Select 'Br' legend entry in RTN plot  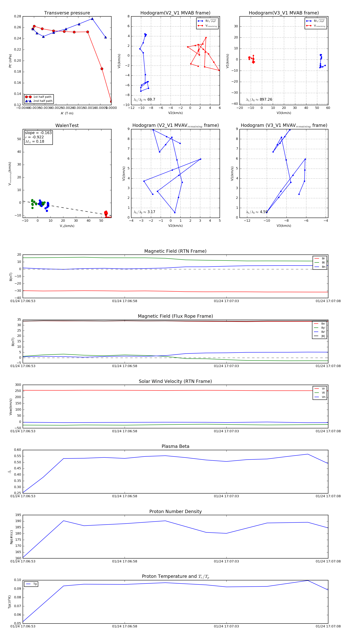click(x=320, y=259)
